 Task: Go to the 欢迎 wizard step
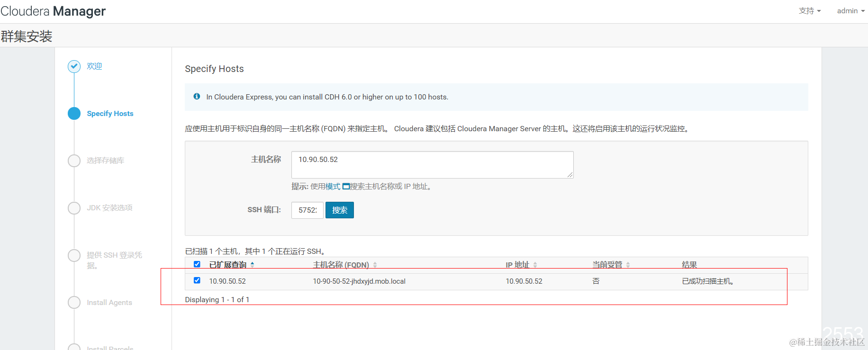[x=94, y=66]
